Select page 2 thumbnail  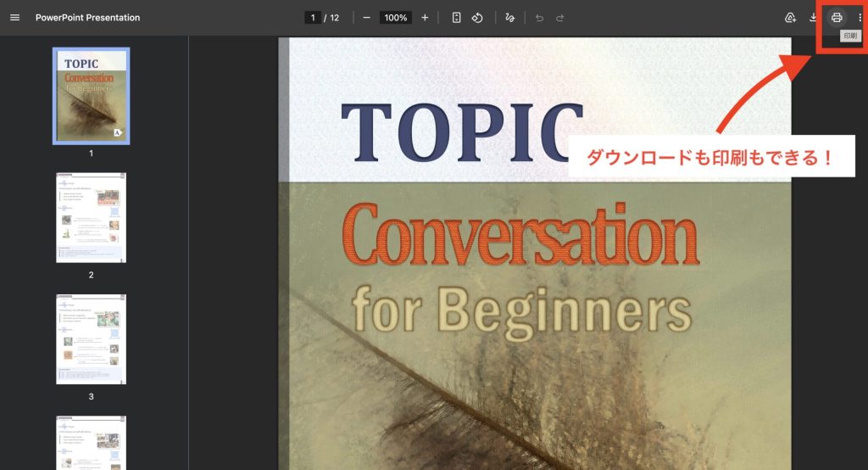click(92, 217)
